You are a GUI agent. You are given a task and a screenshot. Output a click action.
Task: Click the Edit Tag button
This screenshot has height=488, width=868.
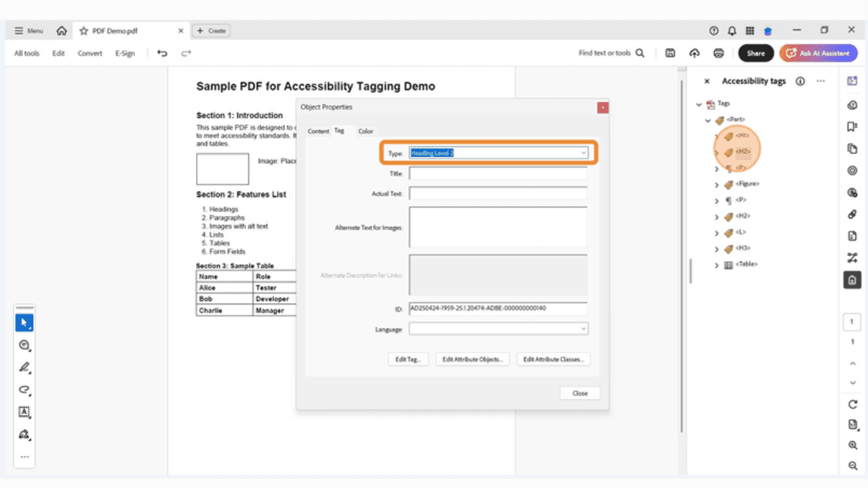pyautogui.click(x=407, y=359)
